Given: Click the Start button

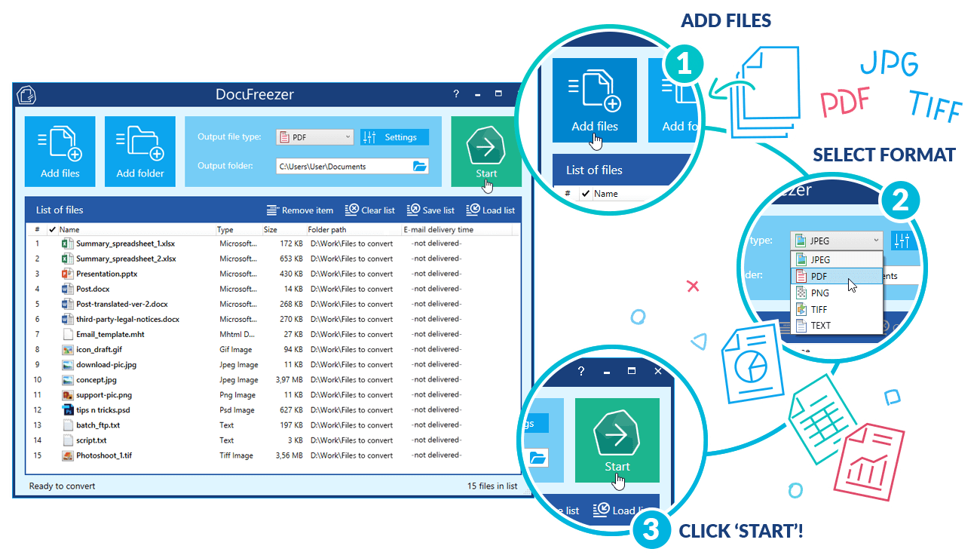Looking at the screenshot, I should pos(485,149).
